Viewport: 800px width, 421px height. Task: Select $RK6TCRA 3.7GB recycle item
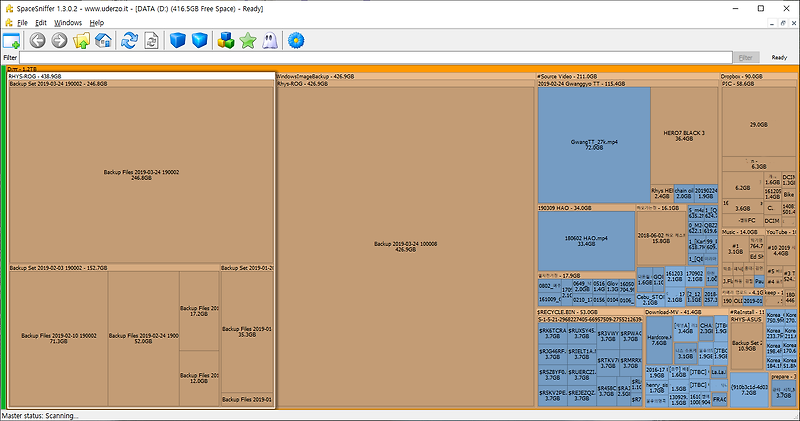point(553,334)
